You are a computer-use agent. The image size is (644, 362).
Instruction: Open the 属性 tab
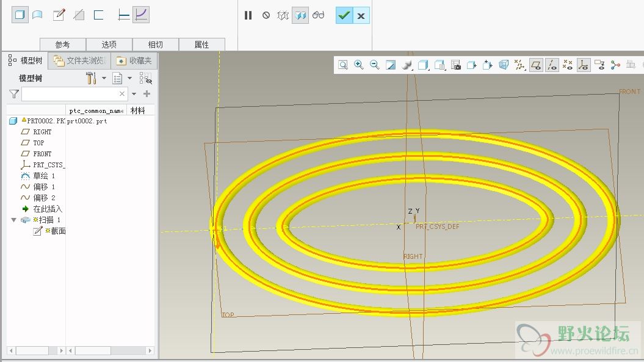point(201,45)
